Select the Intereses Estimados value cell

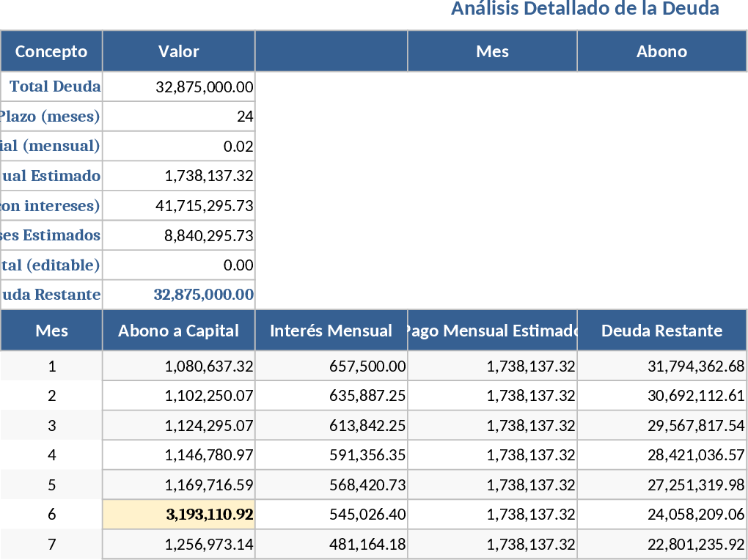point(179,235)
